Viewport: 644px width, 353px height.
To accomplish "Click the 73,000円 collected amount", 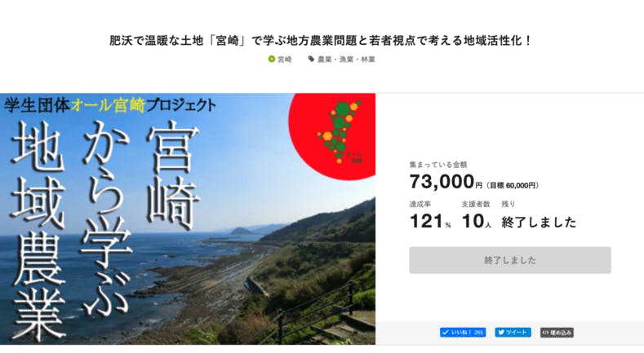I will 446,182.
